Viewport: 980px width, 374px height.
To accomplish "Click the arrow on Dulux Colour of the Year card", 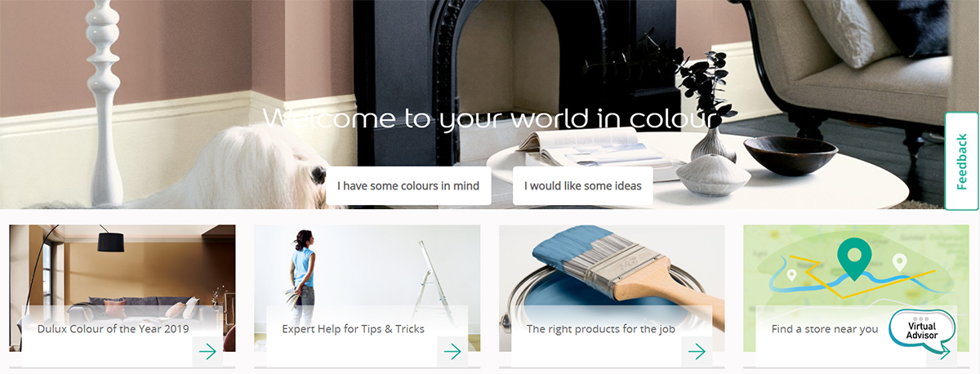I will 207,352.
